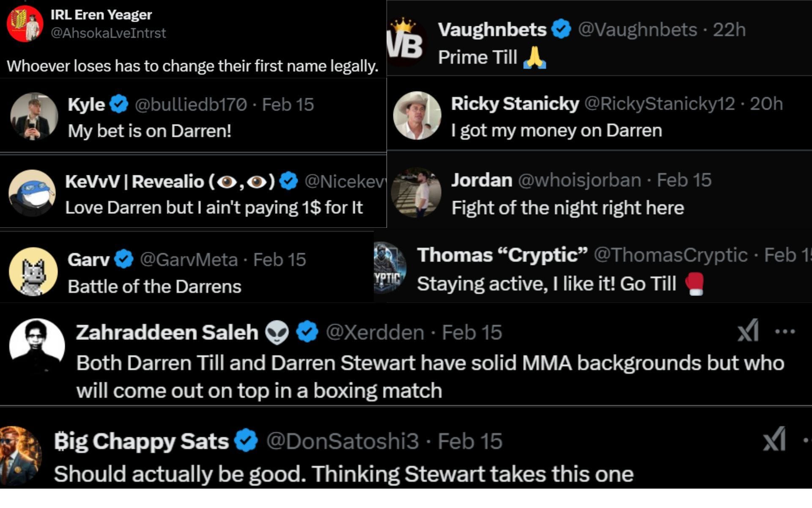Click the Thomas "Cryptic" display name
This screenshot has width=812, height=508.
point(502,255)
